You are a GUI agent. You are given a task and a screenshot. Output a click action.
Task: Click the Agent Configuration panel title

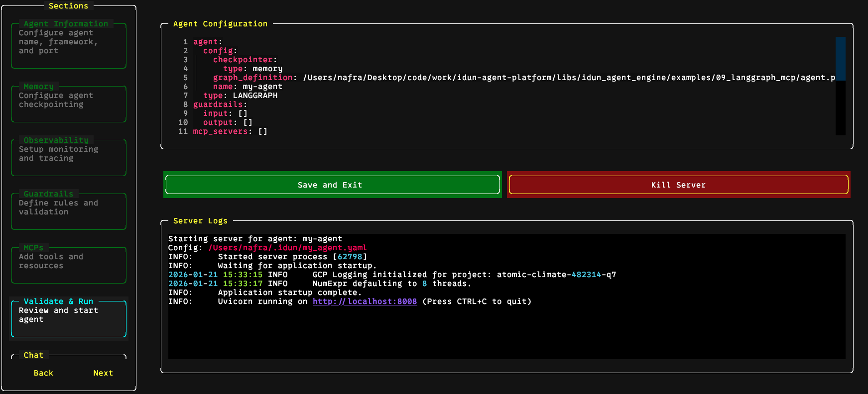(220, 24)
